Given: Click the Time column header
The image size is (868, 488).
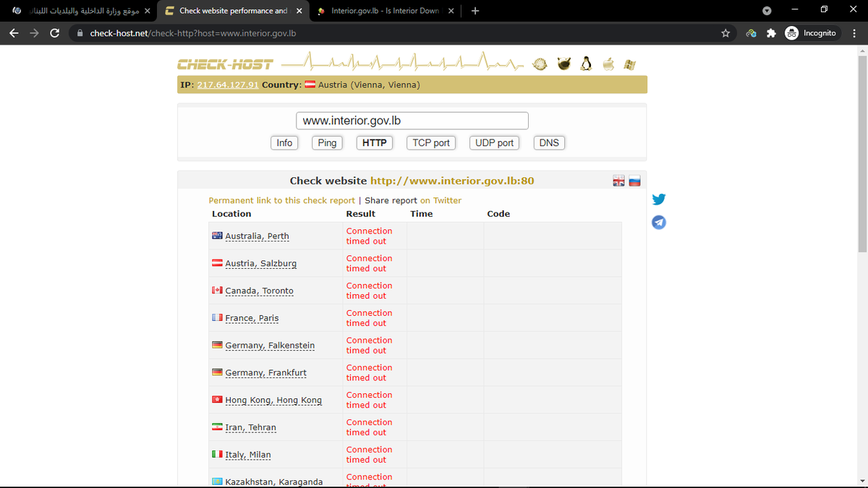Looking at the screenshot, I should tap(422, 214).
